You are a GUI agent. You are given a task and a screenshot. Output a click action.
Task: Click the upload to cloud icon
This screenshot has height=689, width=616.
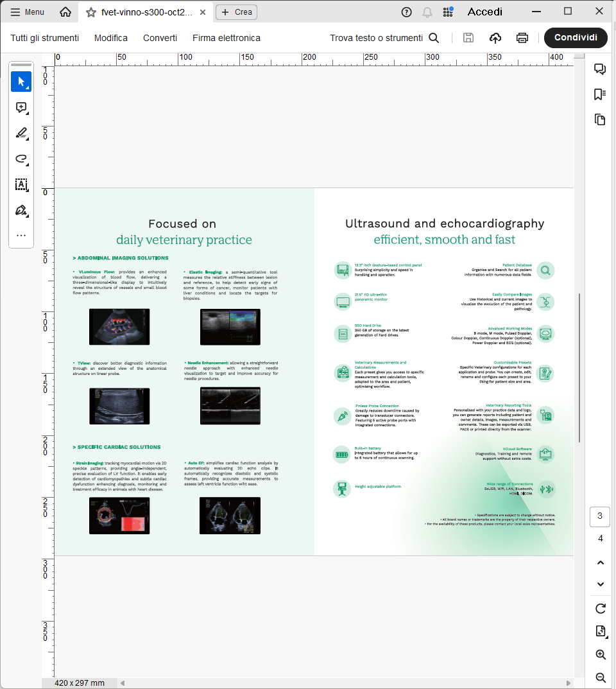pos(495,39)
